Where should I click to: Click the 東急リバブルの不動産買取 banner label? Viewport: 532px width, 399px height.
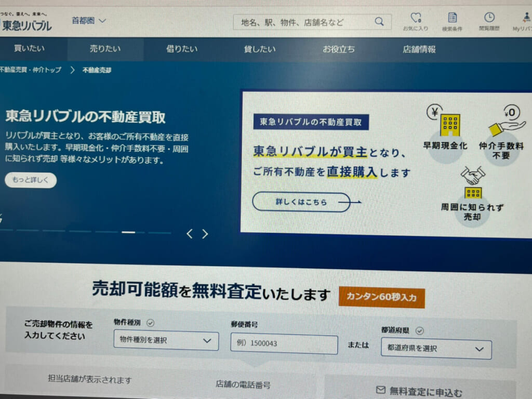[311, 122]
